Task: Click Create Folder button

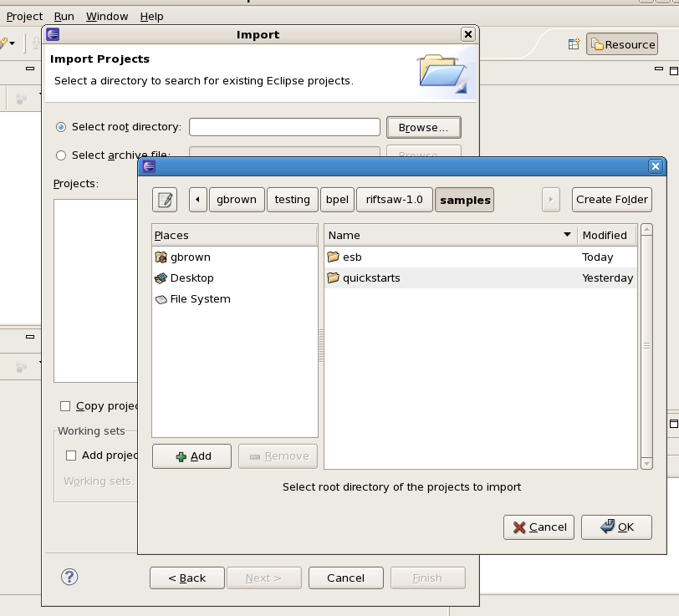Action: 611,200
